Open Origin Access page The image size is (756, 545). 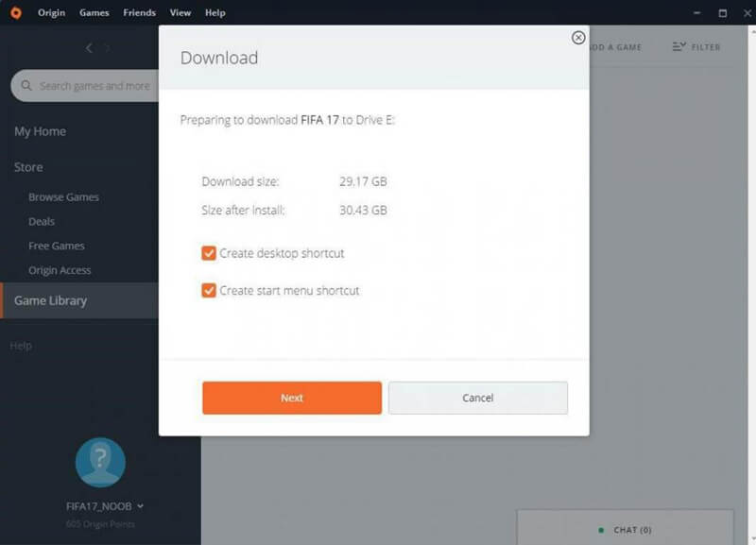click(60, 270)
